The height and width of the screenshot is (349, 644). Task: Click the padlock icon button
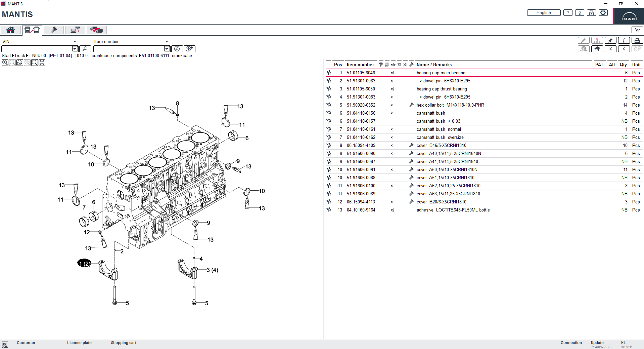591,13
